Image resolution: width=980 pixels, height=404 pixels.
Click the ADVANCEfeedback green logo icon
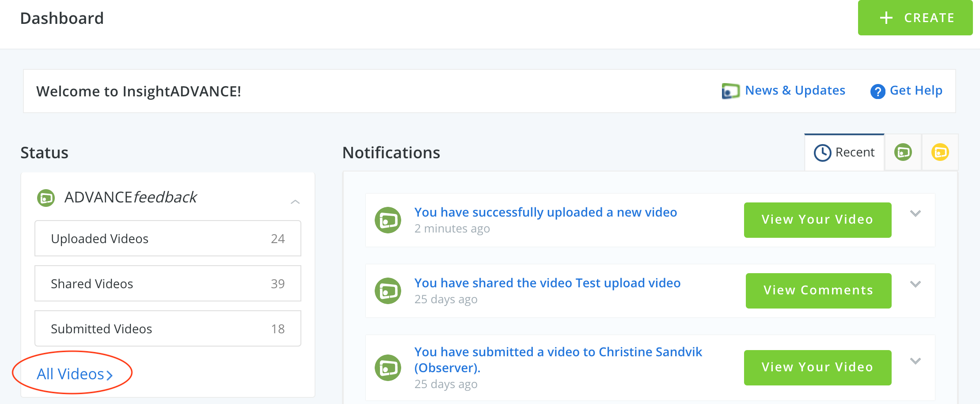(46, 198)
